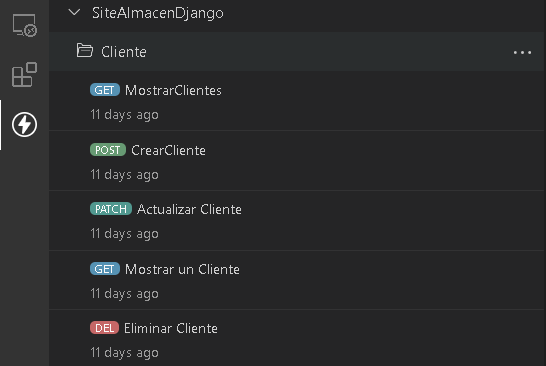Open the Eliminar Cliente request
This screenshot has width=546, height=366.
[171, 328]
